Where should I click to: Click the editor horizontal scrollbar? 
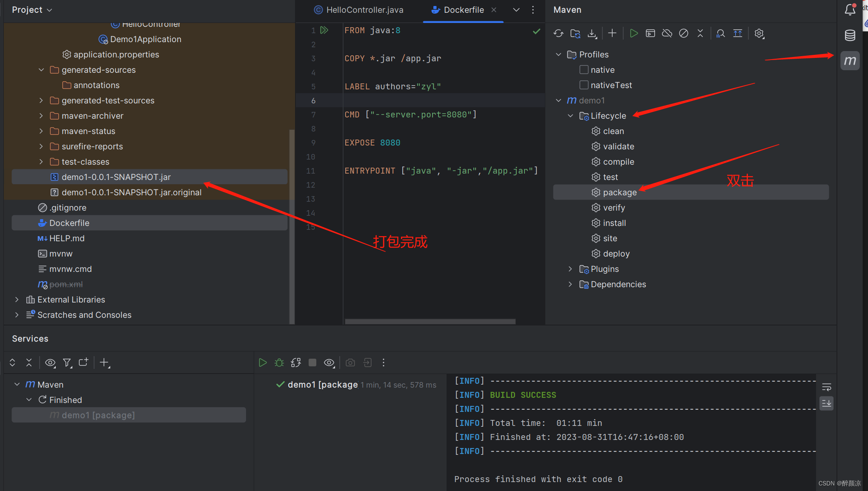(x=430, y=322)
